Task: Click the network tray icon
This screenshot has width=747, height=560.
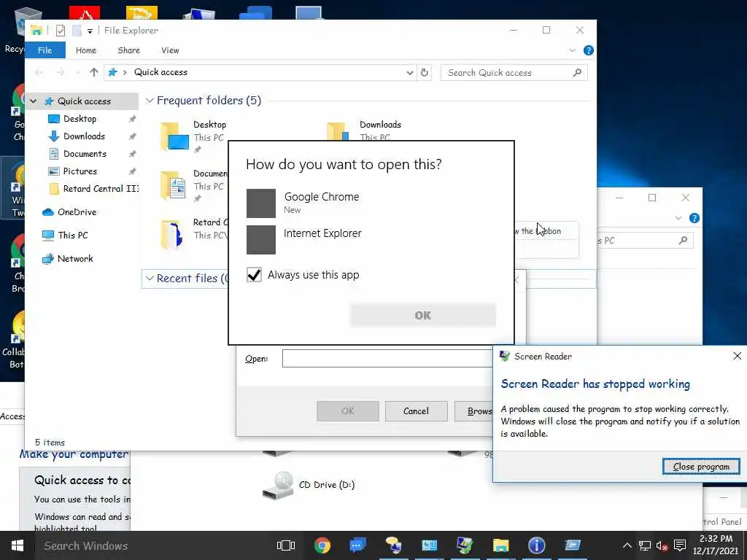Action: click(x=645, y=545)
